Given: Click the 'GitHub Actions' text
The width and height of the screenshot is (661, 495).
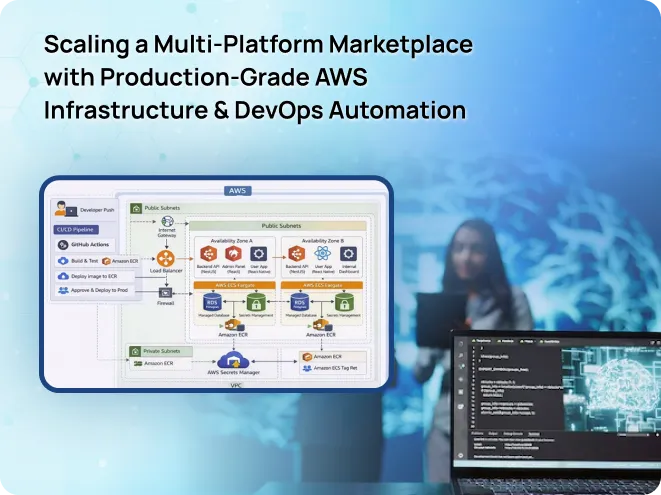Looking at the screenshot, I should point(90,245).
